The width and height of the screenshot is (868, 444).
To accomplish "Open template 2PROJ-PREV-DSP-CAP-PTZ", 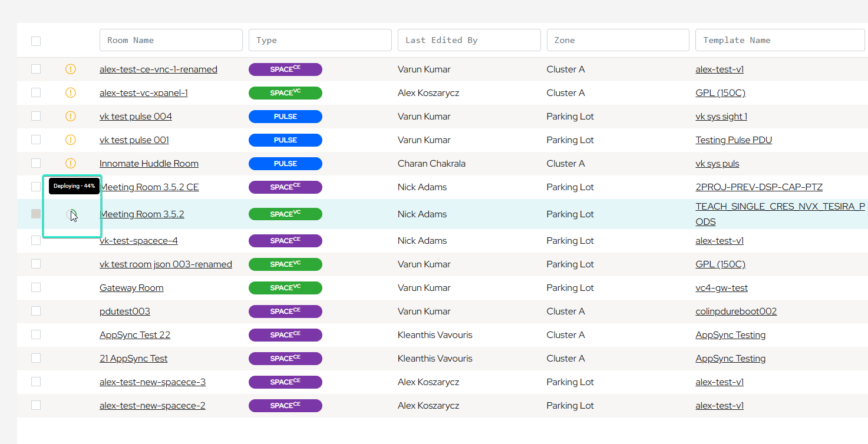I will coord(759,187).
